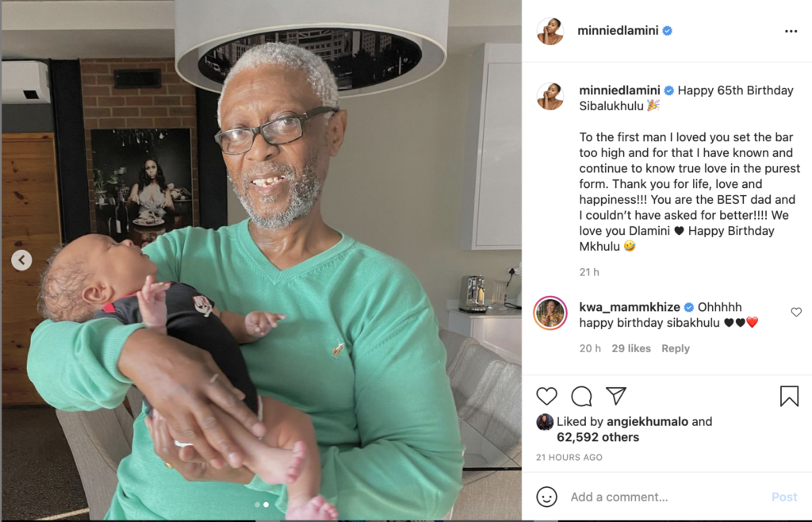Reply to kwa_mammkhize's comment
Image resolution: width=812 pixels, height=522 pixels.
pos(676,348)
